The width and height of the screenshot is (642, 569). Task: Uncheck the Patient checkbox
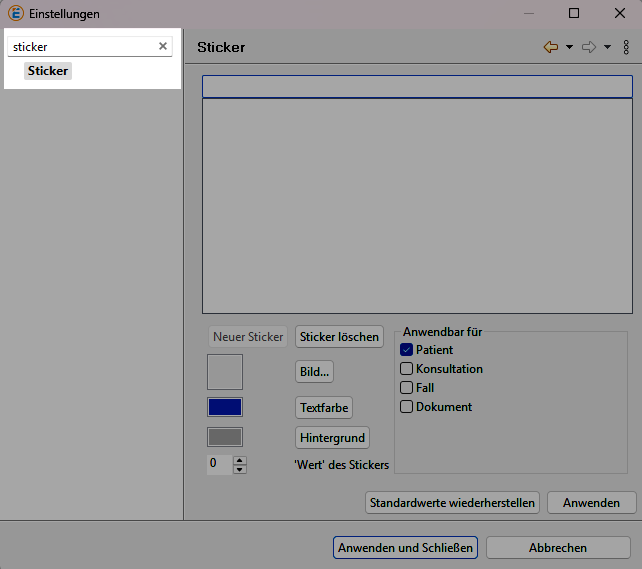point(407,350)
